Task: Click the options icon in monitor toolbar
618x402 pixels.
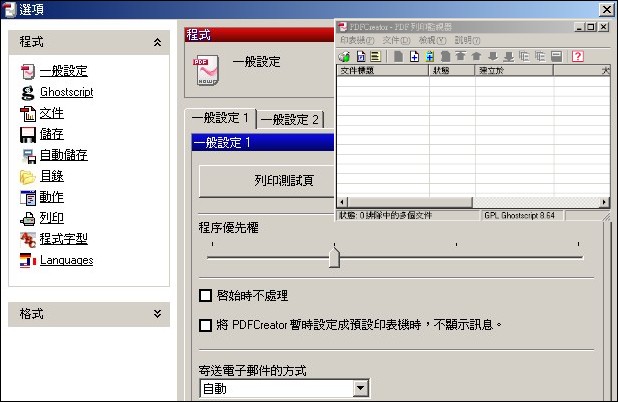Action: point(361,57)
